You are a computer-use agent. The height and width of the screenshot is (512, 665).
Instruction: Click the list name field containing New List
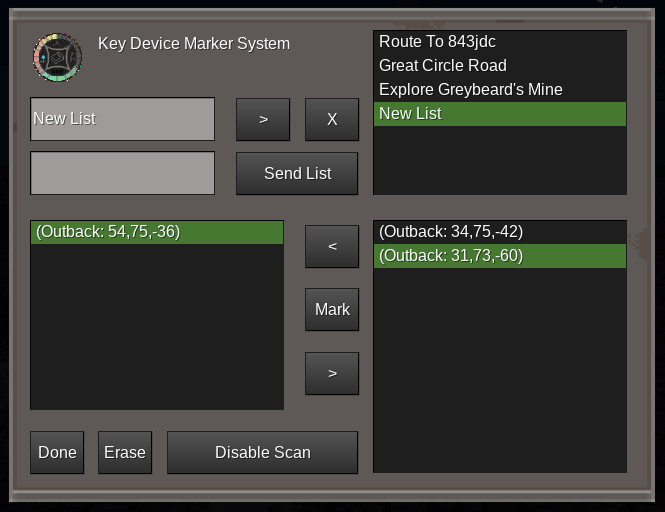click(122, 119)
